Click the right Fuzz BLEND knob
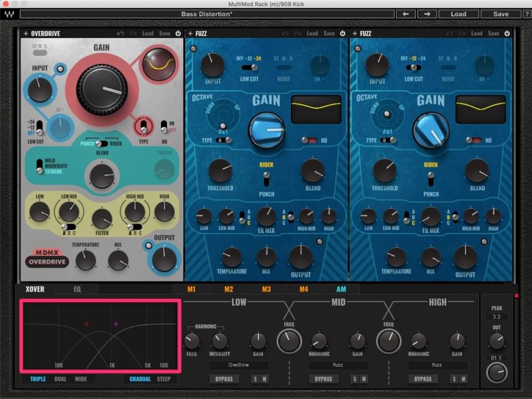The width and height of the screenshot is (532, 399). tap(477, 171)
